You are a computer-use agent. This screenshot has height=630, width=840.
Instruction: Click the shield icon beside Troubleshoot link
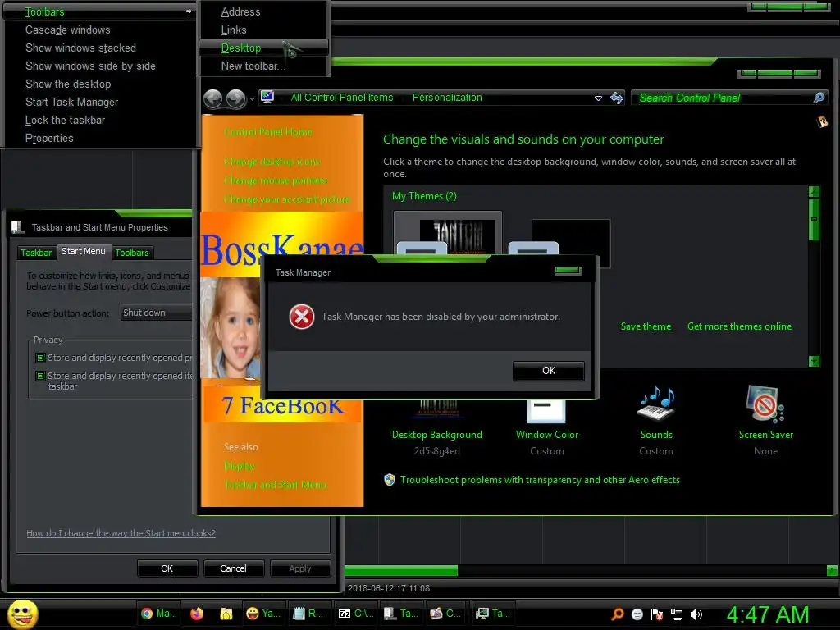390,479
